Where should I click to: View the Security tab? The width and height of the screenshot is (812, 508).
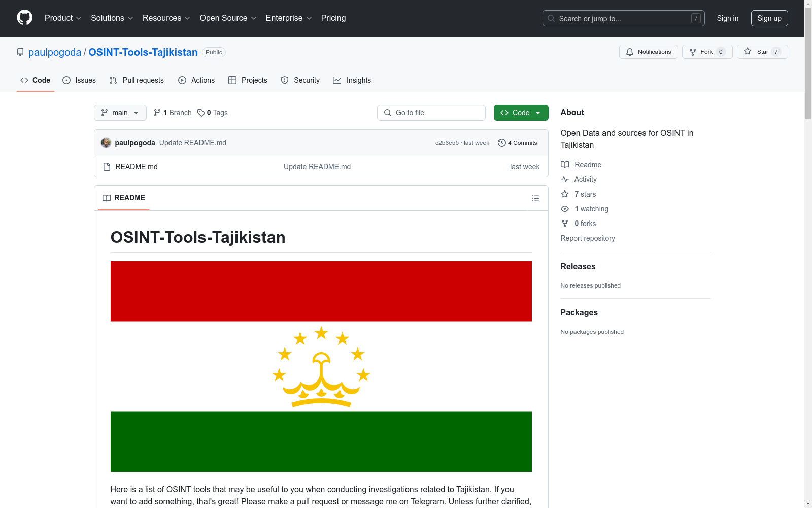(300, 80)
